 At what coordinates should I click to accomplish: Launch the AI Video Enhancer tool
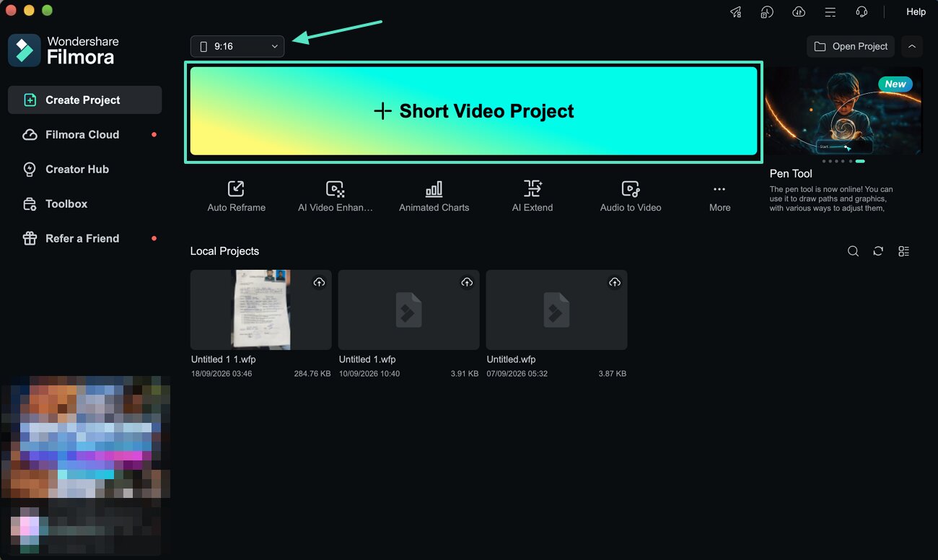[x=336, y=196]
